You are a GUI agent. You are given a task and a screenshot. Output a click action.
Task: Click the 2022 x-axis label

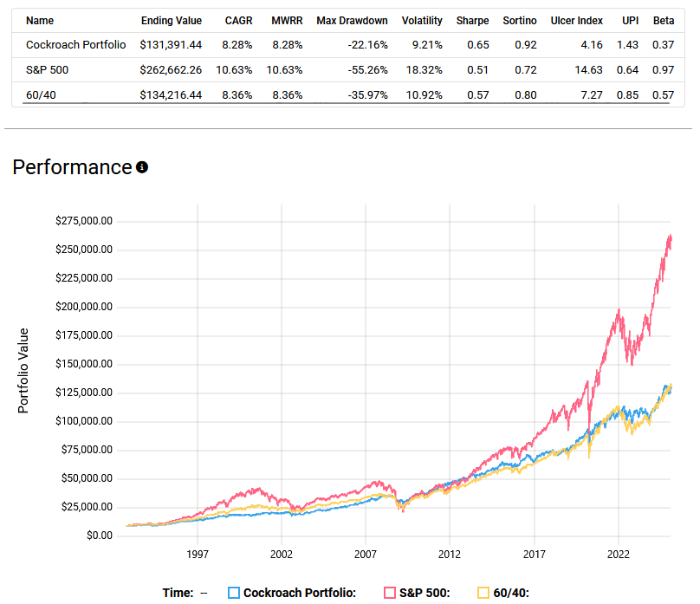[x=619, y=555]
